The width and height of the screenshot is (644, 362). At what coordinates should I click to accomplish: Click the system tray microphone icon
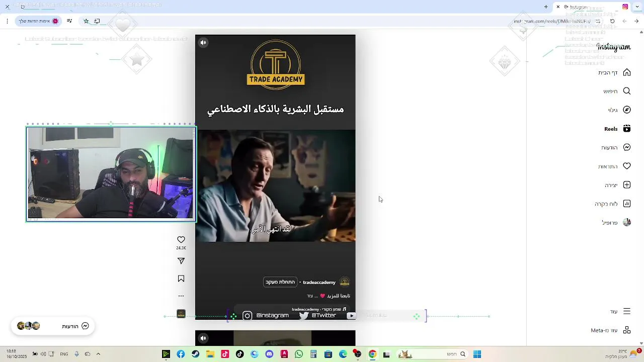(76, 354)
